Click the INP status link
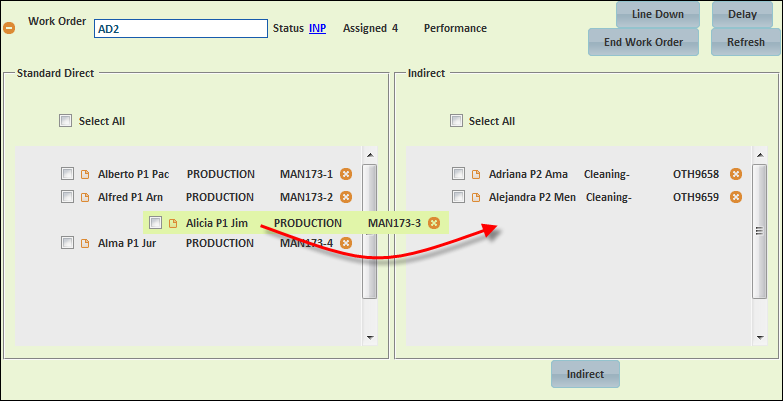Image resolution: width=783 pixels, height=401 pixels. tap(318, 28)
